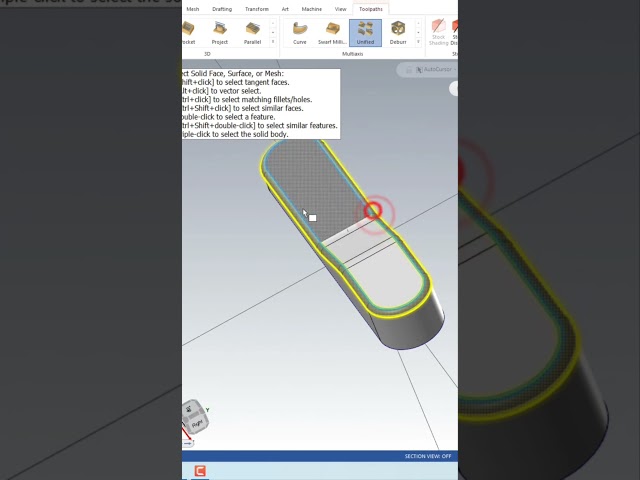The height and width of the screenshot is (480, 640).
Task: Open the Transform ribbon tab
Action: point(257,9)
